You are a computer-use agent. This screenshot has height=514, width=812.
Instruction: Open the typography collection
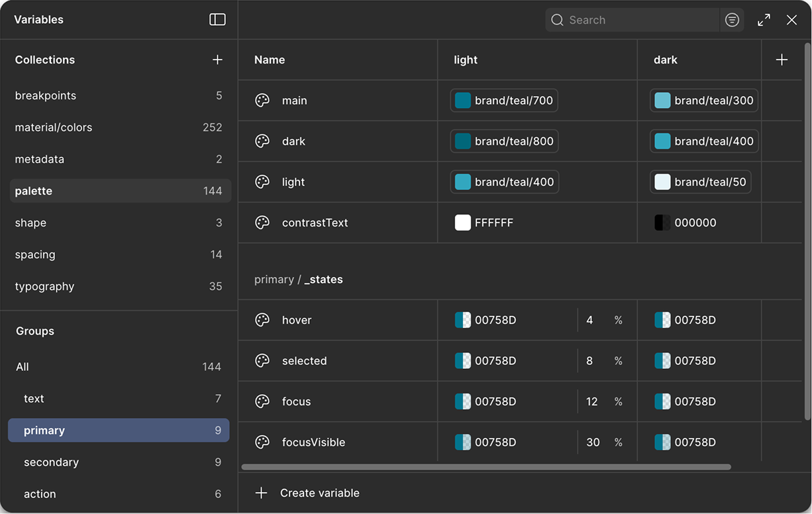pos(44,286)
